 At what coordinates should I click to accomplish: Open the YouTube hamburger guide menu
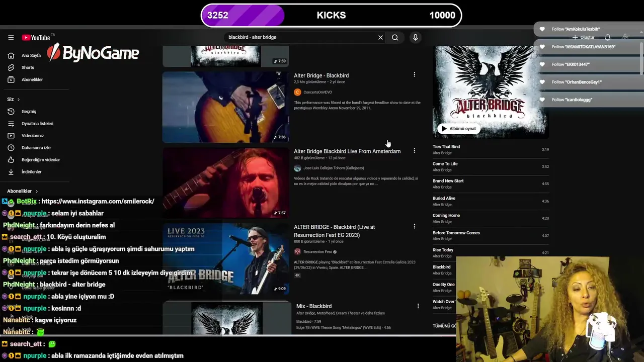pyautogui.click(x=11, y=37)
